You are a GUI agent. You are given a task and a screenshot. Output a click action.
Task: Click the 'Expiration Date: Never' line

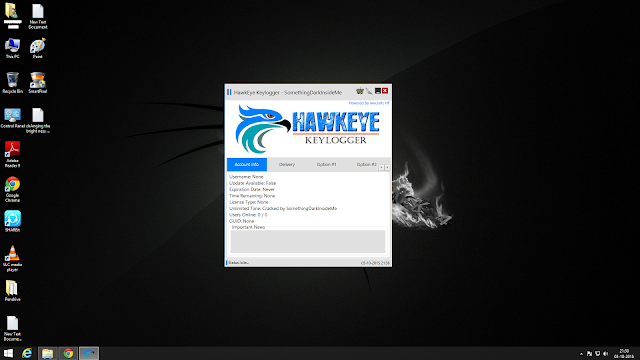pyautogui.click(x=252, y=189)
